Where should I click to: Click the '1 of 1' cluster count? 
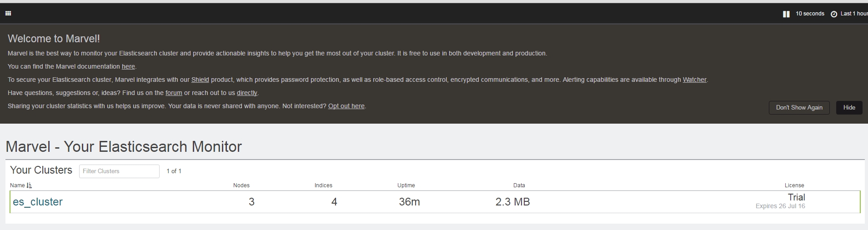[174, 171]
